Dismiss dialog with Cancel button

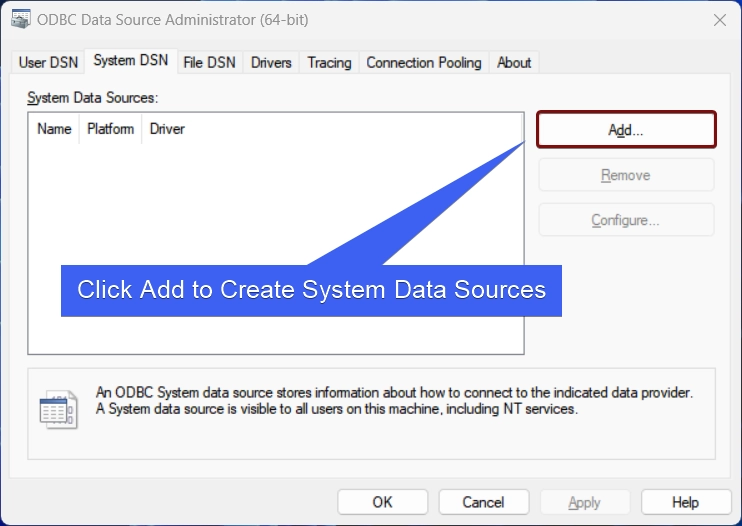pos(484,502)
